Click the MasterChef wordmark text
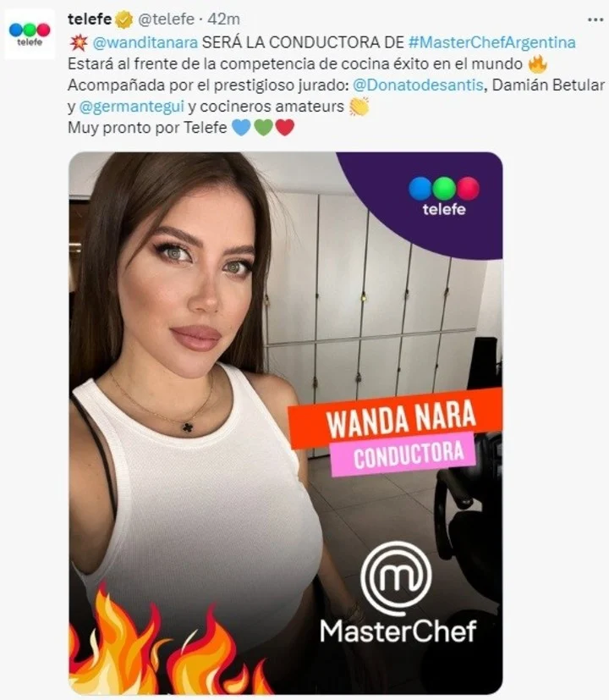This screenshot has width=609, height=700. pos(398,631)
